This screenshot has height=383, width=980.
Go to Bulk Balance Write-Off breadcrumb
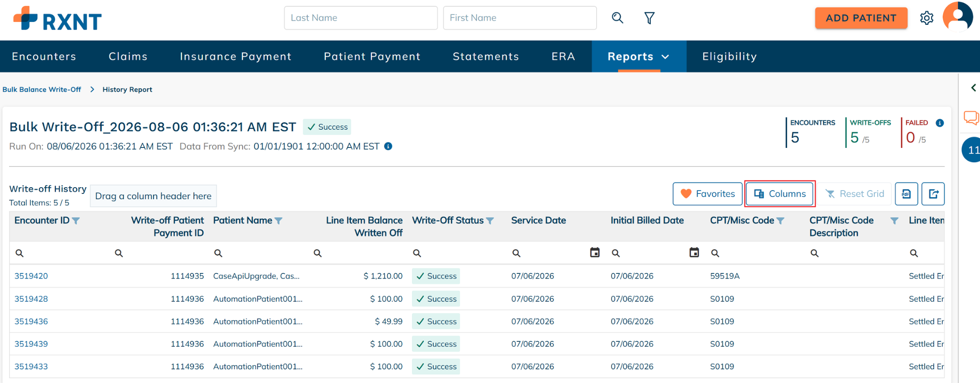pyautogui.click(x=42, y=90)
